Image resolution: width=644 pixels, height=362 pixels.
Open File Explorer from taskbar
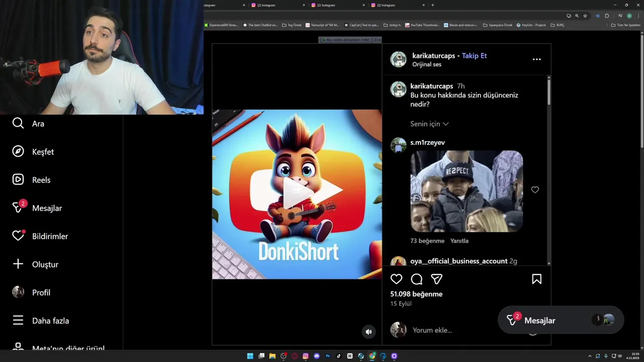point(272,356)
